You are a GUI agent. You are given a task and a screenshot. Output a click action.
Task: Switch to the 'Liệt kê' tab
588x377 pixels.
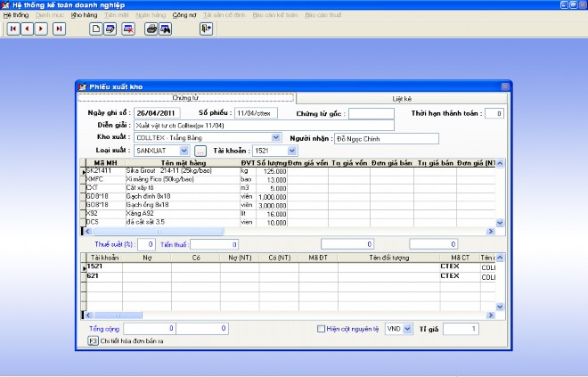click(402, 98)
